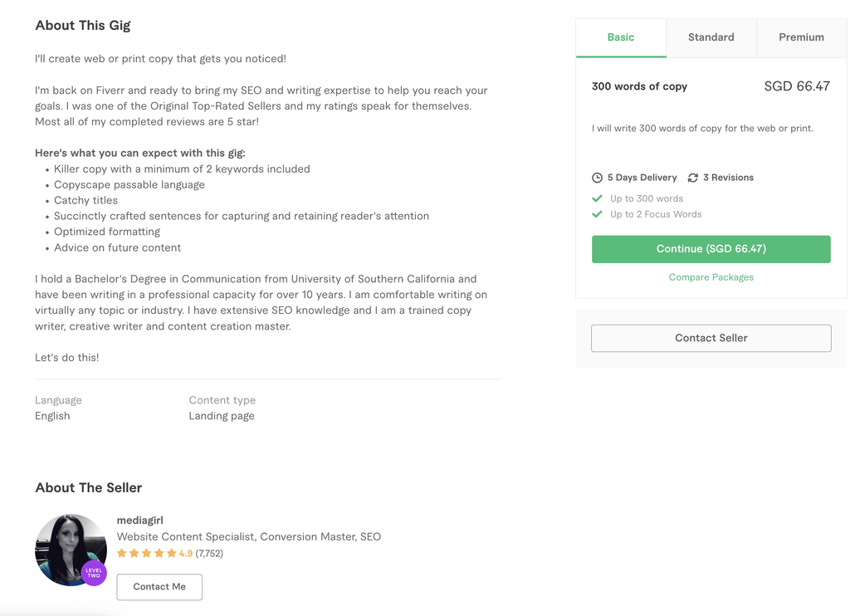Switch to the Premium package tab
This screenshot has height=616, width=850.
[801, 37]
